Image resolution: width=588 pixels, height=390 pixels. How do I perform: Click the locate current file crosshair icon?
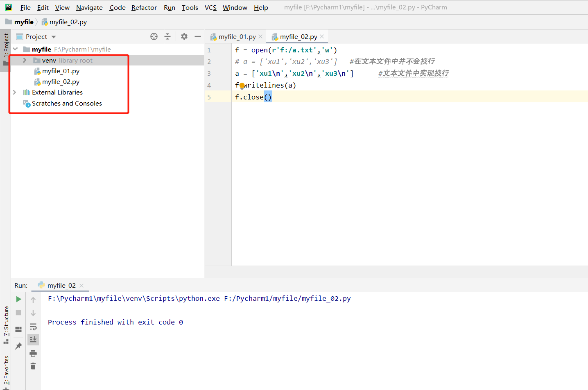click(x=154, y=36)
